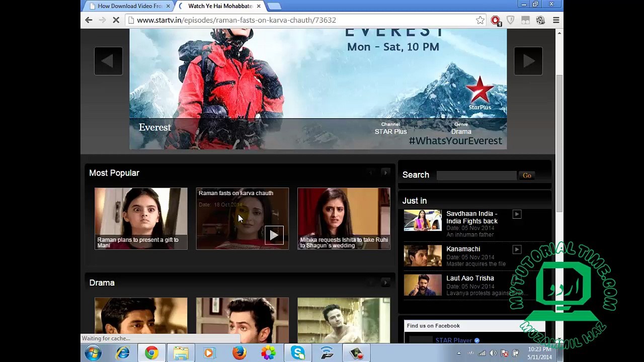The width and height of the screenshot is (644, 362).
Task: Move the Drama carousel to previous items
Action: point(371,283)
